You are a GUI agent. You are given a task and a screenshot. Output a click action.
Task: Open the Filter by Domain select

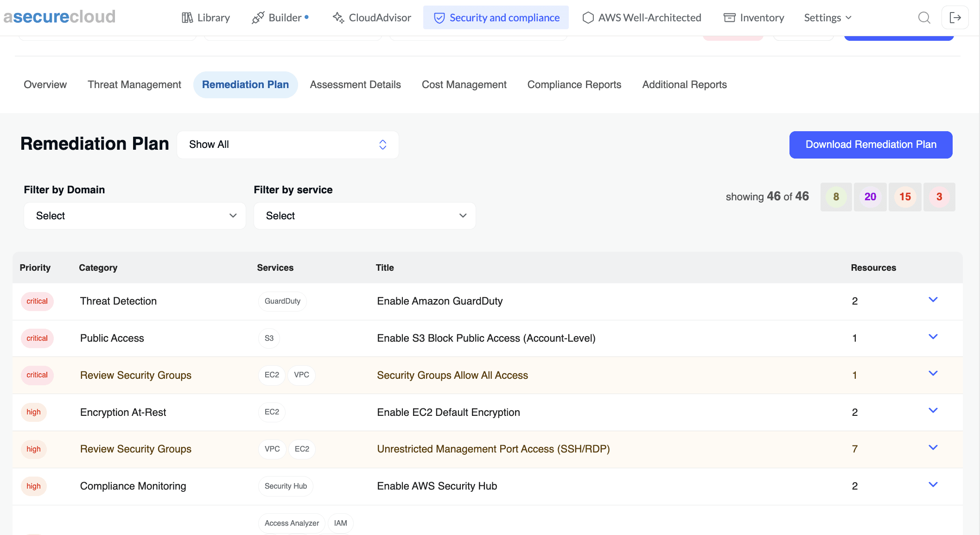(x=135, y=216)
